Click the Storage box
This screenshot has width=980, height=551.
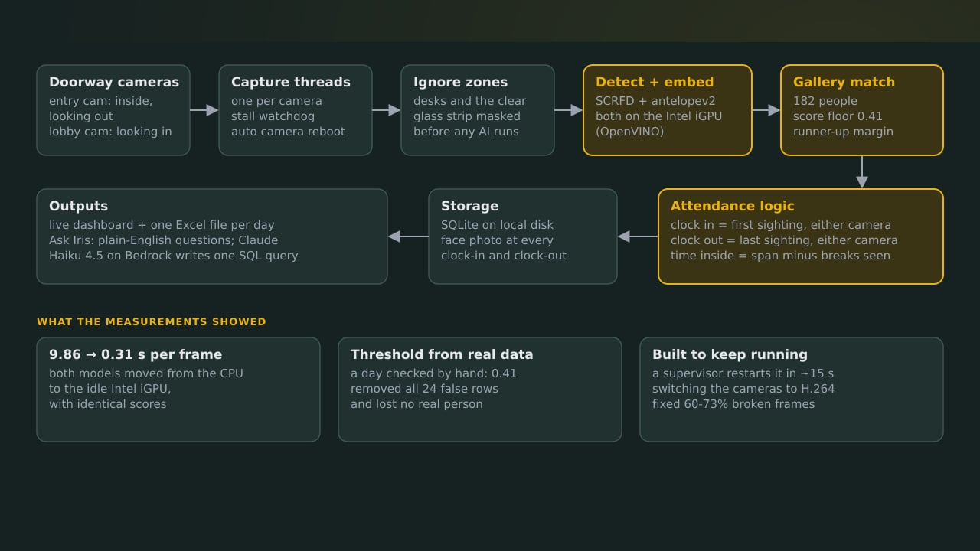[x=523, y=236]
